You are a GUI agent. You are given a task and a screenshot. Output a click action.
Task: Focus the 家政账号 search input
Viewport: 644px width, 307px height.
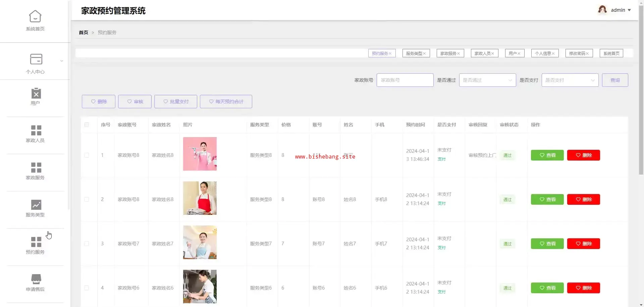point(405,80)
